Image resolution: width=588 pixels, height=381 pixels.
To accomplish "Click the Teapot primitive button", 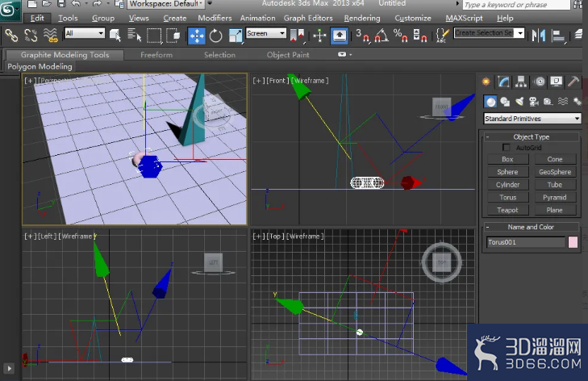I will pyautogui.click(x=508, y=210).
